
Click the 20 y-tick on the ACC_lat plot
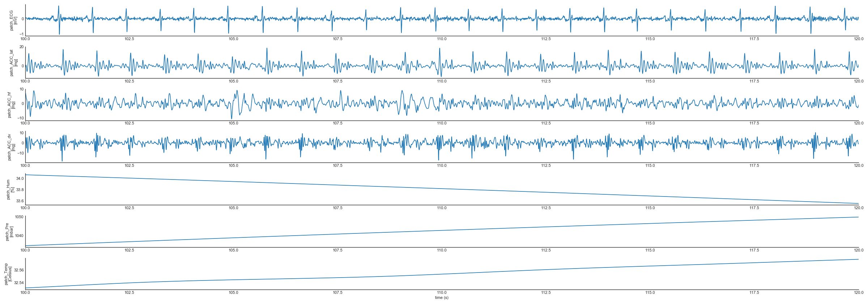(x=21, y=47)
